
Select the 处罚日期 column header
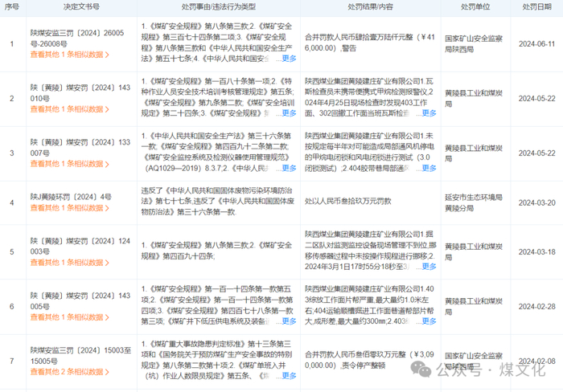pos(536,6)
